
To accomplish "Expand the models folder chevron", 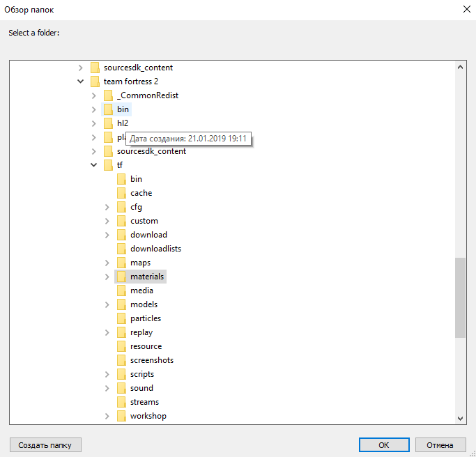I will [x=107, y=304].
